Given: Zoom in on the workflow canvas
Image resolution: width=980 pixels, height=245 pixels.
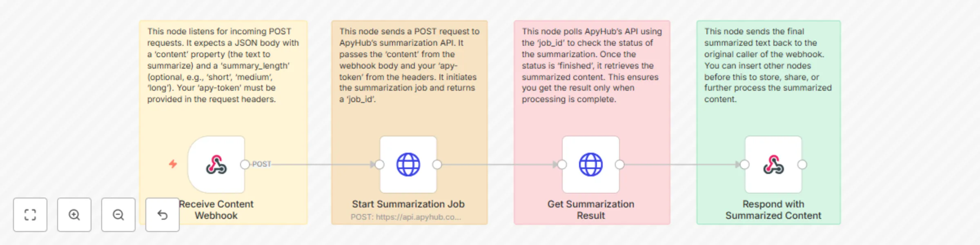Looking at the screenshot, I should click(74, 215).
